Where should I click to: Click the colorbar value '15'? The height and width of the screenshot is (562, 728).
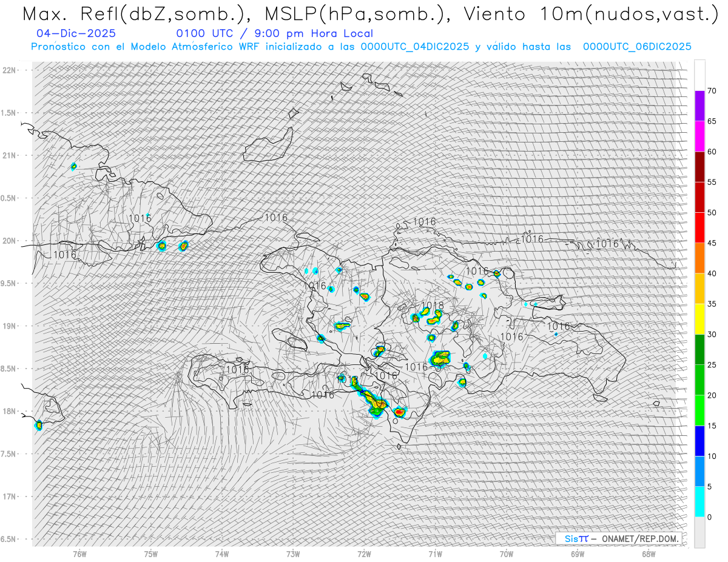point(712,426)
